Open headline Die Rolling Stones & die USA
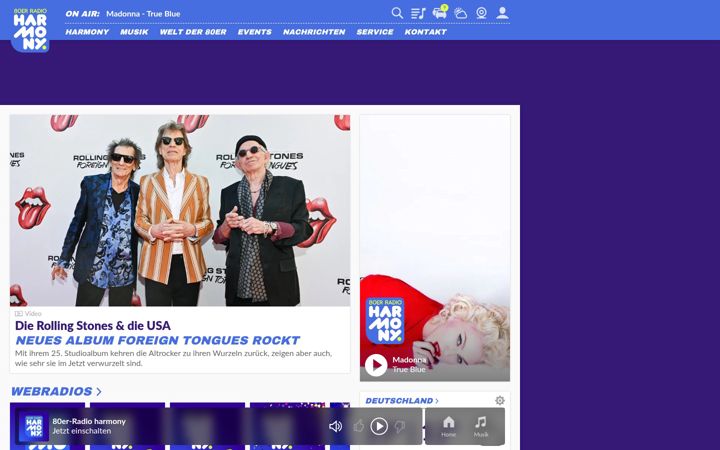Screen dimensions: 720x450 point(93,326)
